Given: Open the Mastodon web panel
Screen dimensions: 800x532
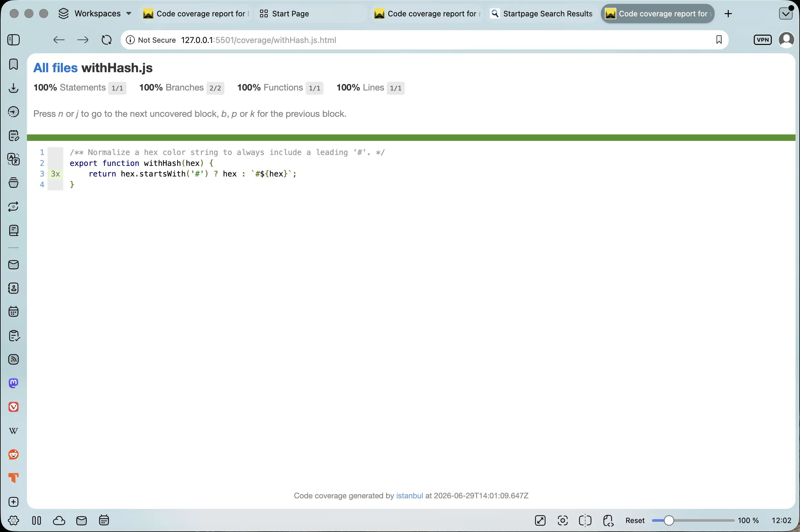Looking at the screenshot, I should pos(13,383).
